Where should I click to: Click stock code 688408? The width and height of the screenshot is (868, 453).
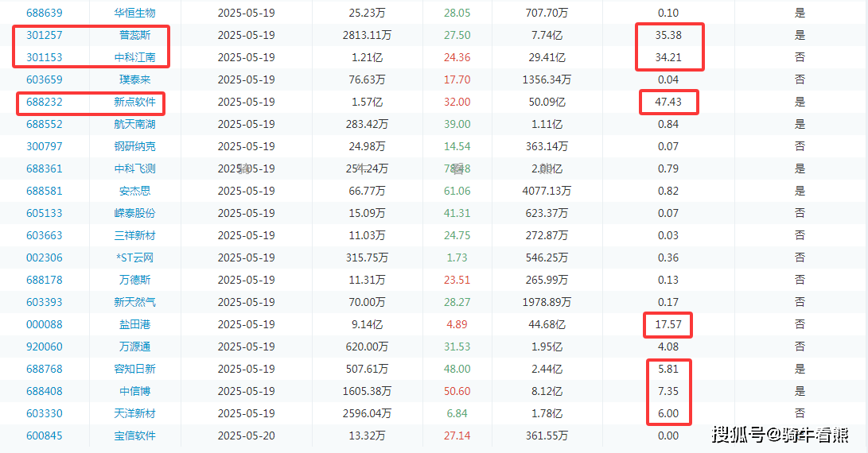(x=45, y=391)
